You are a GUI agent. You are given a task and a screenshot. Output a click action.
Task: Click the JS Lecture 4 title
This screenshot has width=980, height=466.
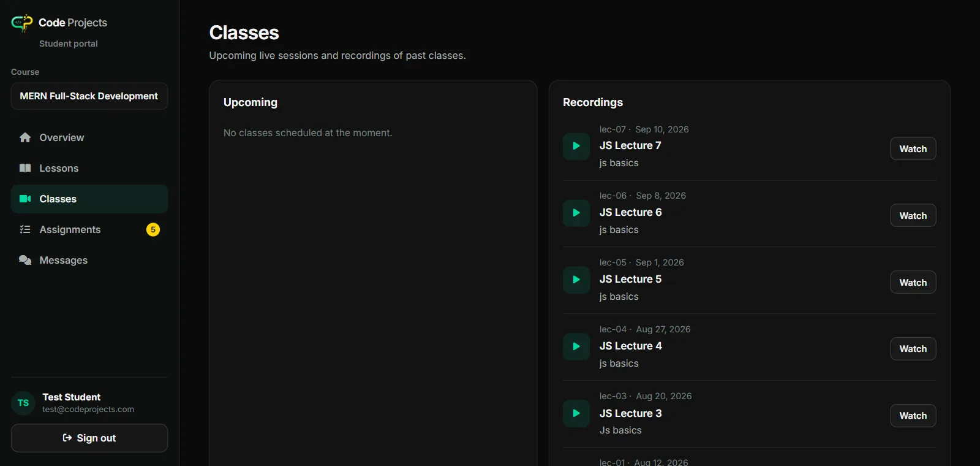(x=630, y=346)
